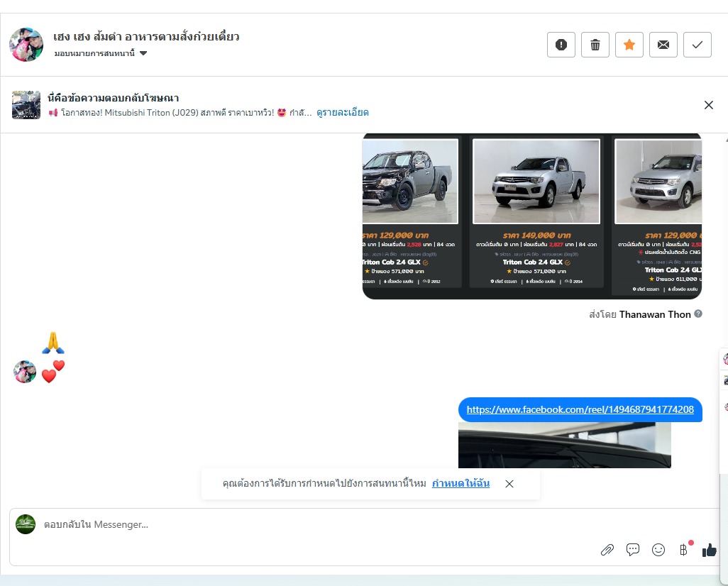Open the customer's profile picture in header
Image resolution: width=728 pixels, height=586 pixels.
click(x=26, y=45)
